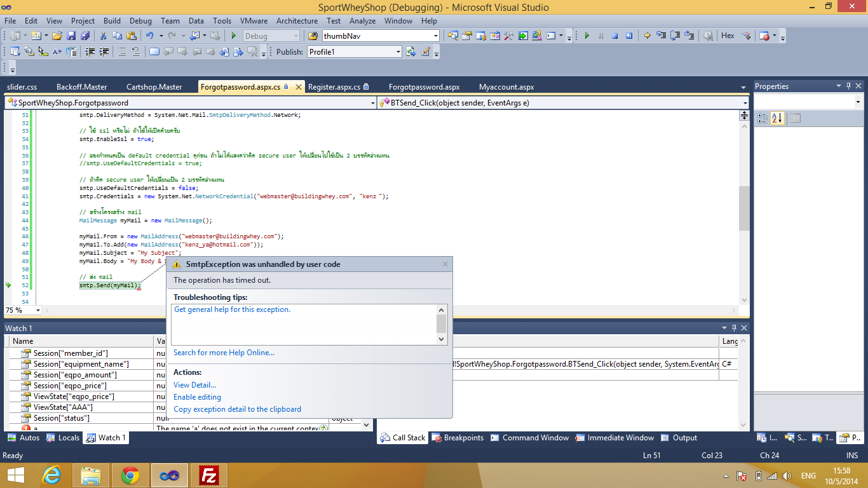
Task: Click the Publish Web icon next to Profile1
Action: coord(410,51)
